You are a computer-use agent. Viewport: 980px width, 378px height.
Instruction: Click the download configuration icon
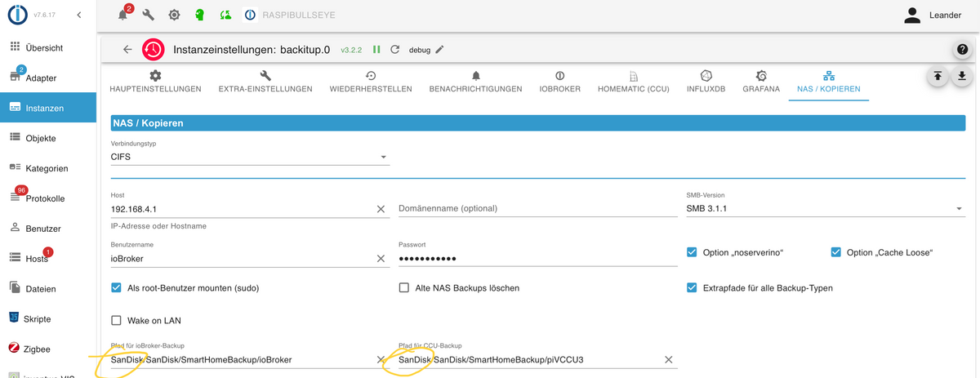coord(962,76)
